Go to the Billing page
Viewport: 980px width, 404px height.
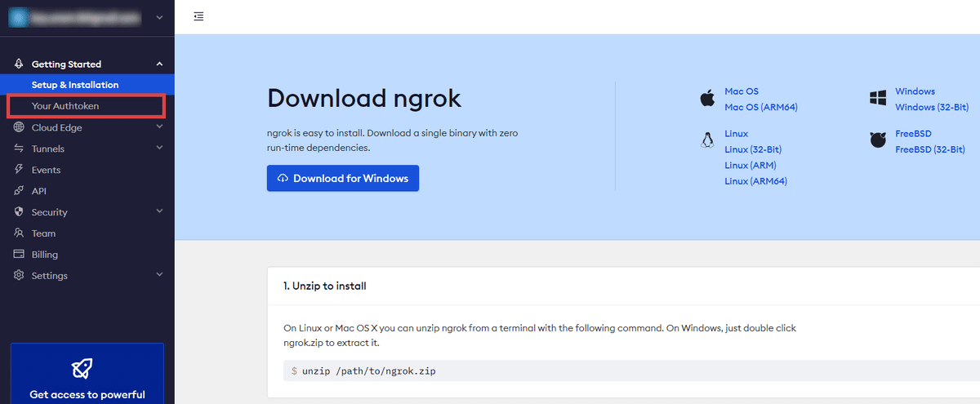(87, 255)
